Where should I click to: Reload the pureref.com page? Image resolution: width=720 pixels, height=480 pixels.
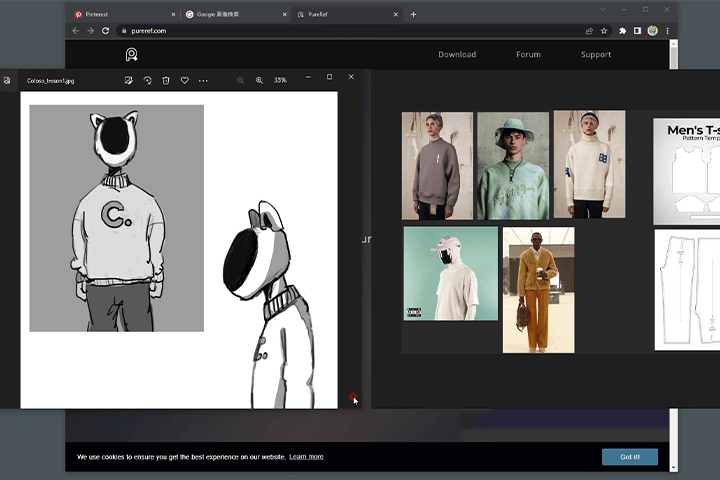pos(106,31)
